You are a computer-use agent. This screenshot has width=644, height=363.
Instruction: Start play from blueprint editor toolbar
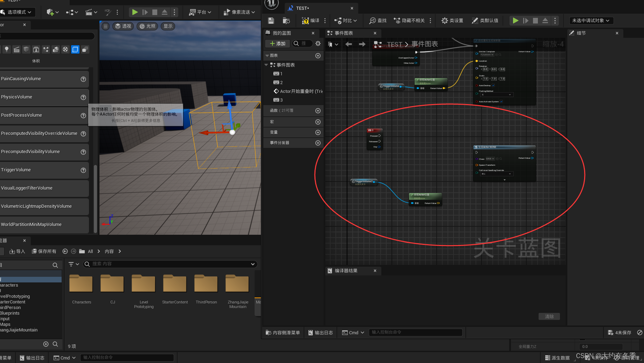(x=515, y=21)
